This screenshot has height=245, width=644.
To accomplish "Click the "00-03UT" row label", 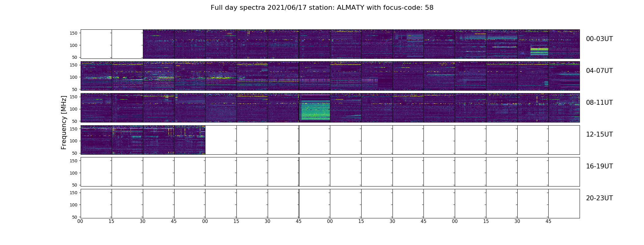I will [599, 39].
